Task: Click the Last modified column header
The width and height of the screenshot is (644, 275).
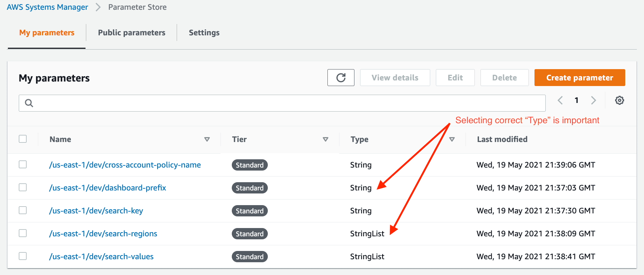Action: coord(502,139)
